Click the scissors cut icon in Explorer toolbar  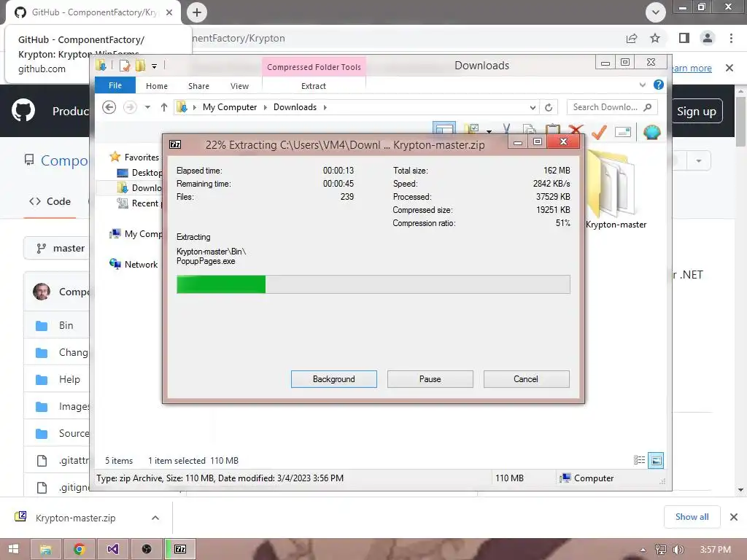(x=506, y=129)
